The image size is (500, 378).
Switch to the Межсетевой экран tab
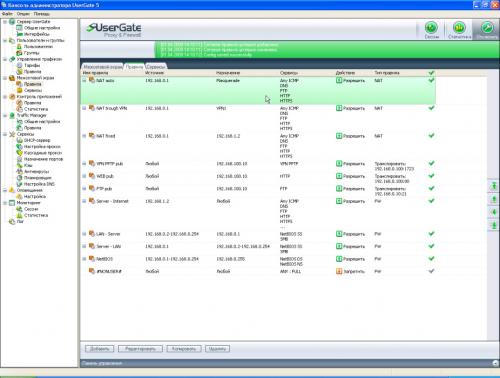click(x=103, y=67)
